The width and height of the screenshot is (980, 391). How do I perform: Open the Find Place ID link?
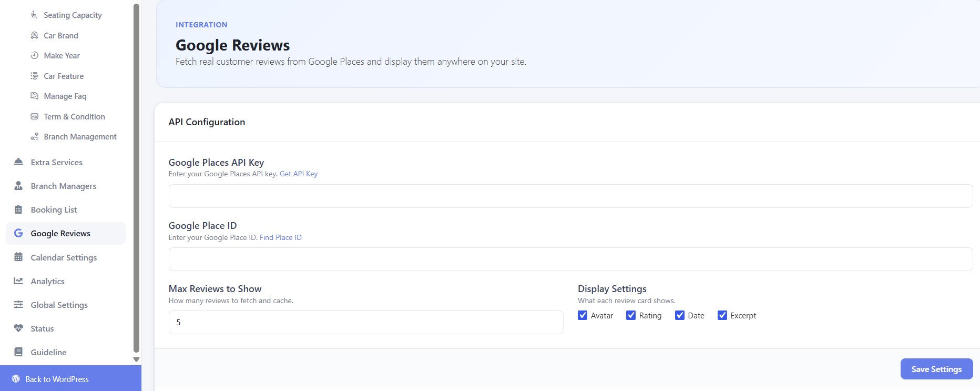click(281, 237)
